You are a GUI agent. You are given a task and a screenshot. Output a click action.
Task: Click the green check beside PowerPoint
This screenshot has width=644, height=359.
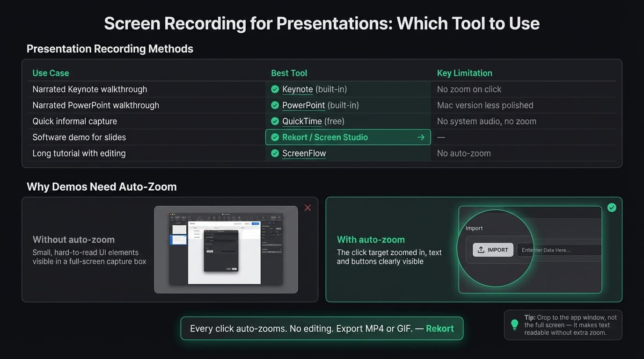tap(275, 105)
